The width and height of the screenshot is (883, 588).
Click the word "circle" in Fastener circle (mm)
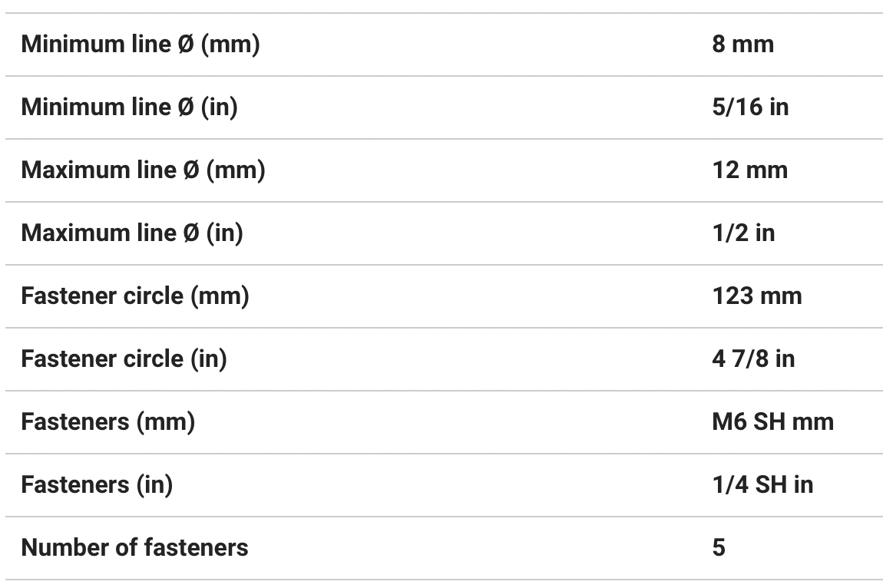[154, 296]
